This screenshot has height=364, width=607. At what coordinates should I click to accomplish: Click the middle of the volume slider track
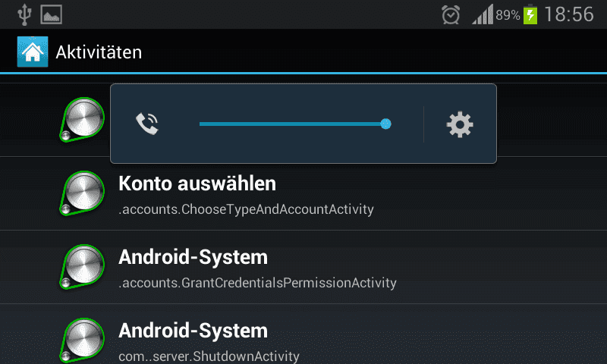click(x=292, y=124)
